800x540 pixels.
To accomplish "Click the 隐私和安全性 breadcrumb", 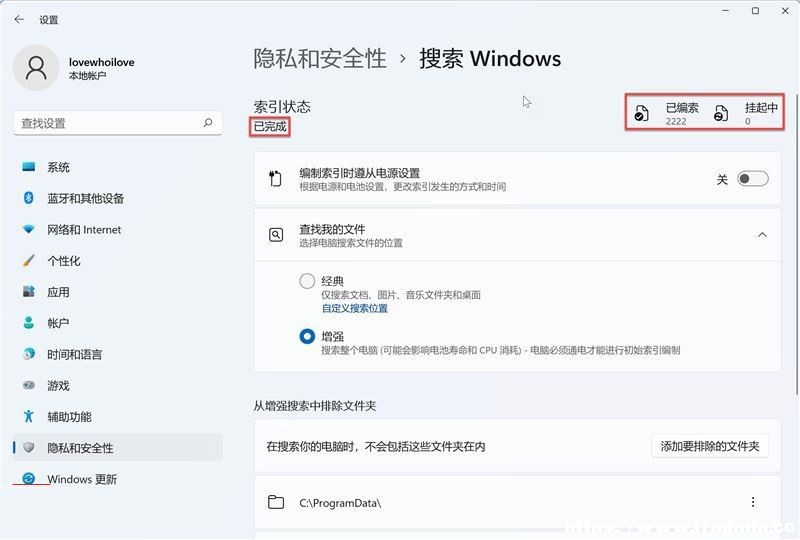I will point(320,59).
